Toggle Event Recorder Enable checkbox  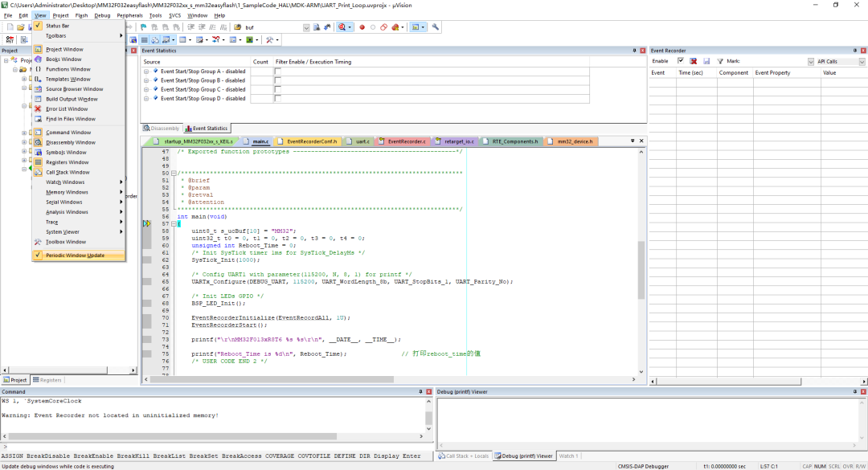(x=681, y=61)
